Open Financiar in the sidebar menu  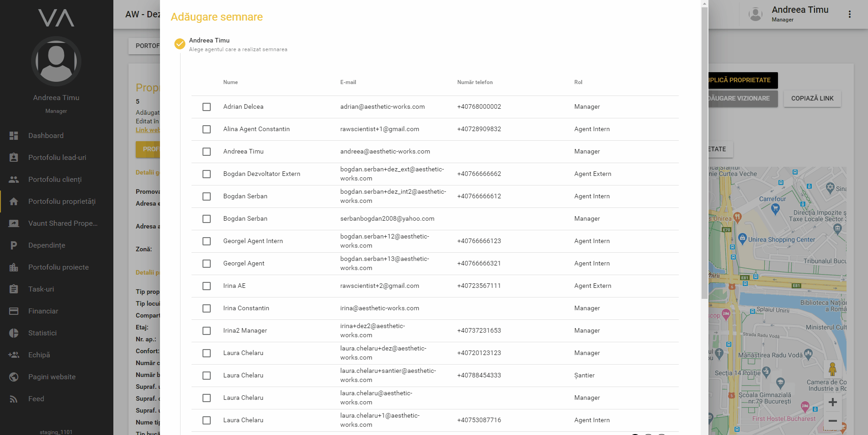click(x=43, y=311)
